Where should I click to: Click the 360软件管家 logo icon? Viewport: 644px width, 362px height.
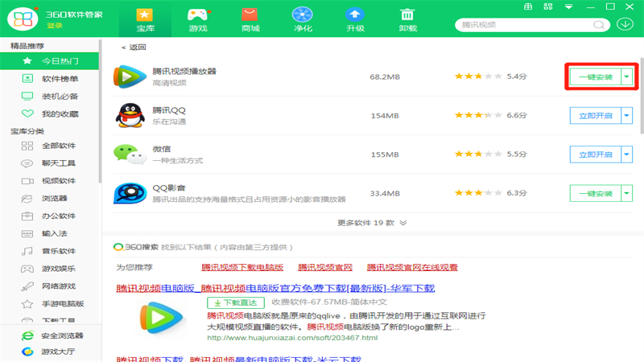pyautogui.click(x=23, y=19)
